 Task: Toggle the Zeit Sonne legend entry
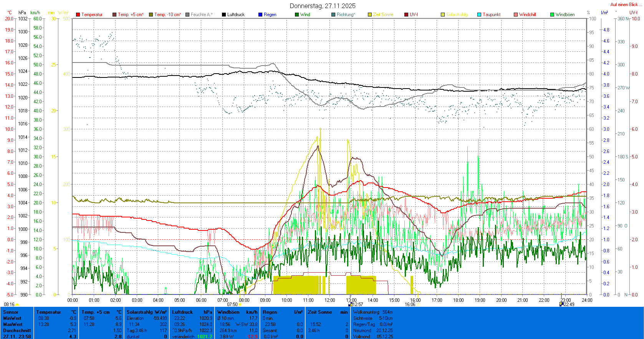click(383, 15)
